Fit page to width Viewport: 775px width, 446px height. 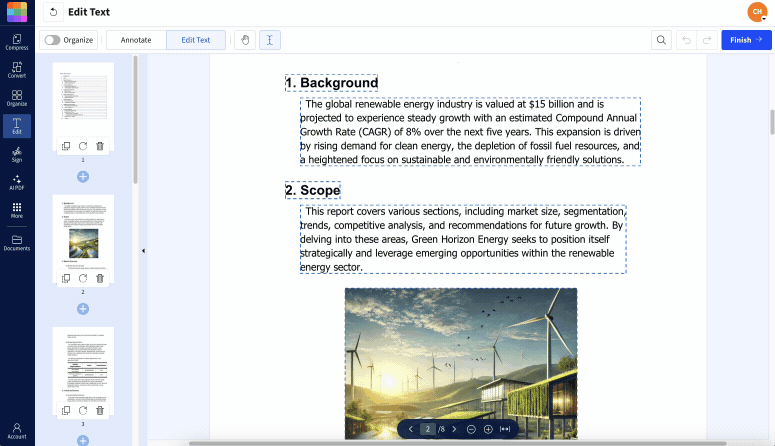click(505, 429)
